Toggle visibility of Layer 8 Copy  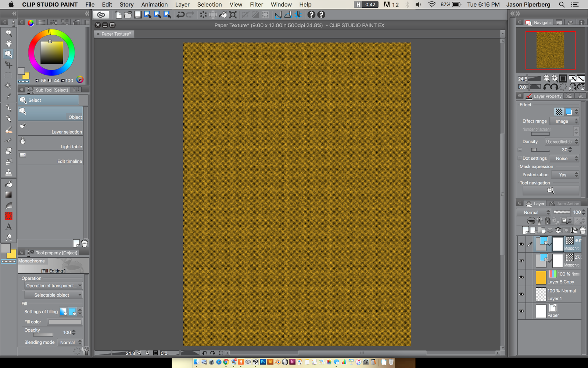[521, 277]
